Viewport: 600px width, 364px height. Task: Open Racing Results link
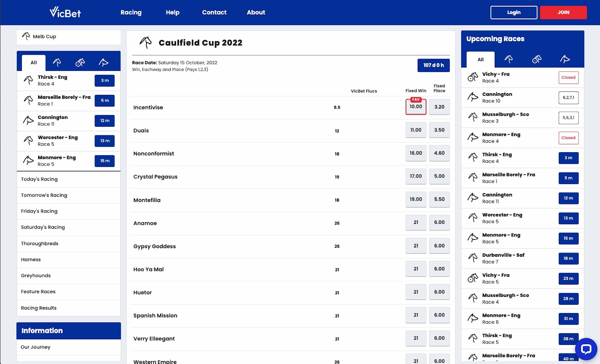point(39,308)
